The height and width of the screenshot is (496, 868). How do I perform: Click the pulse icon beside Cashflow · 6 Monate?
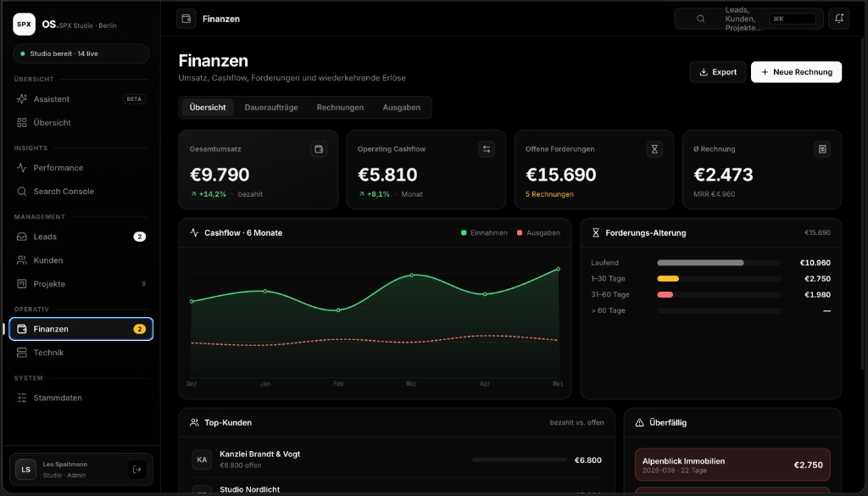(194, 232)
